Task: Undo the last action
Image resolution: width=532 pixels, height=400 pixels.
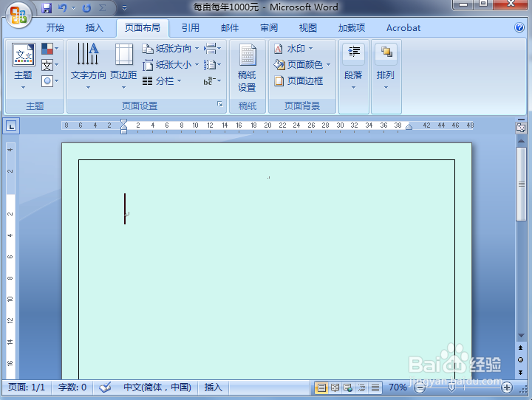Action: click(x=62, y=7)
